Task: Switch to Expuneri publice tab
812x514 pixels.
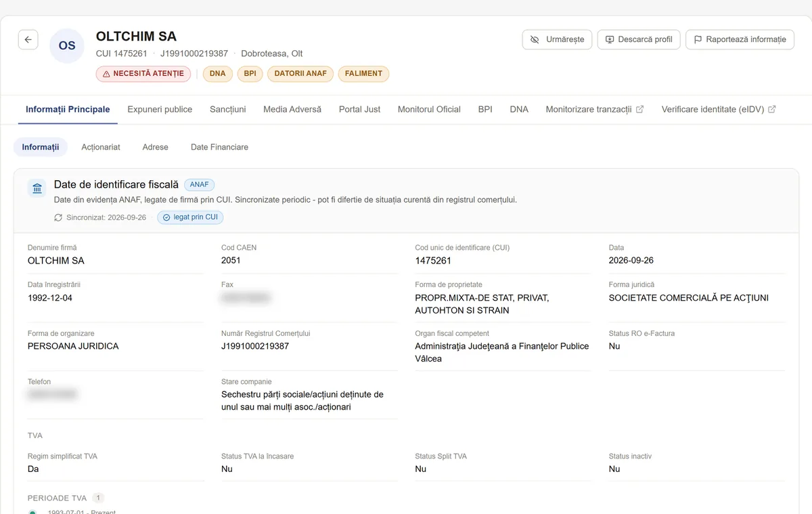Action: click(160, 109)
